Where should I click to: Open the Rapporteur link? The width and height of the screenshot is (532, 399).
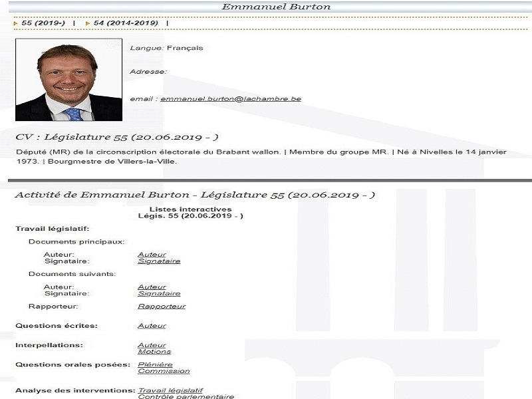162,307
